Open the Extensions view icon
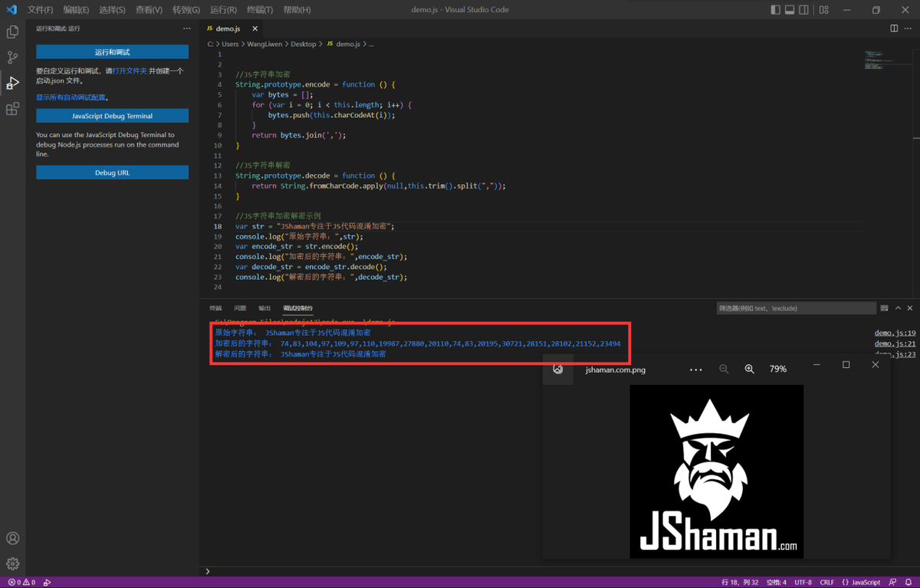The width and height of the screenshot is (920, 588). click(x=12, y=110)
